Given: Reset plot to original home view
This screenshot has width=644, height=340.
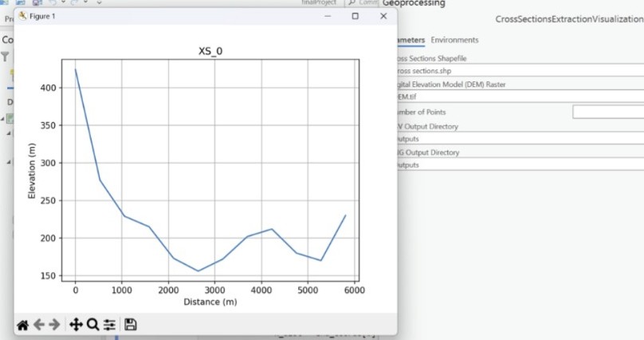Looking at the screenshot, I should tap(23, 324).
